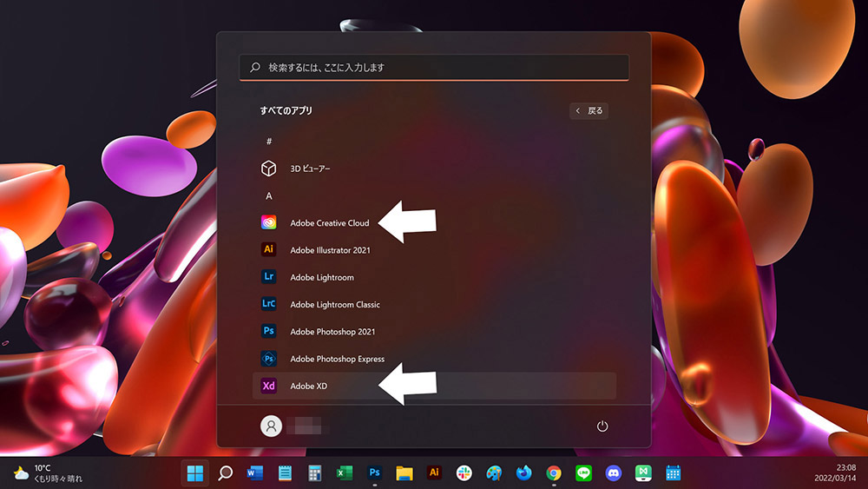
Task: Click the Start menu search field
Action: pos(434,68)
